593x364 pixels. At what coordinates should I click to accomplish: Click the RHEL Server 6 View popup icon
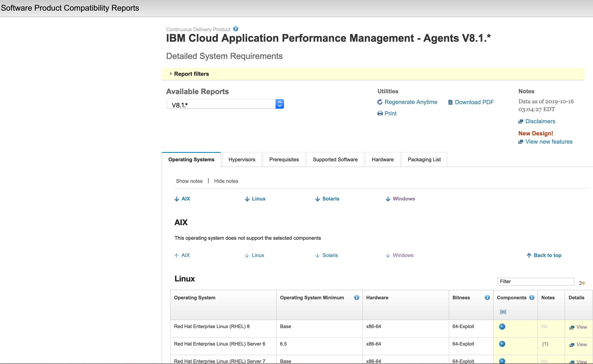pyautogui.click(x=572, y=345)
